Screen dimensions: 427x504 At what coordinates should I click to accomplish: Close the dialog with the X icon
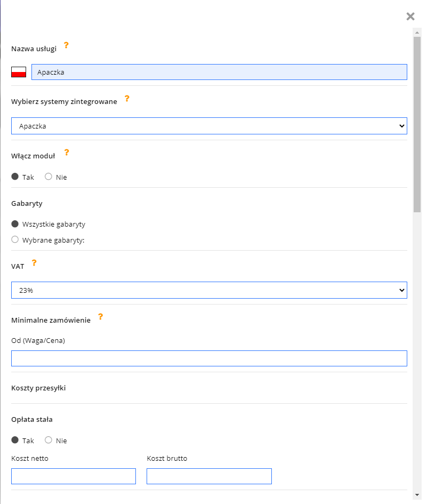410,16
